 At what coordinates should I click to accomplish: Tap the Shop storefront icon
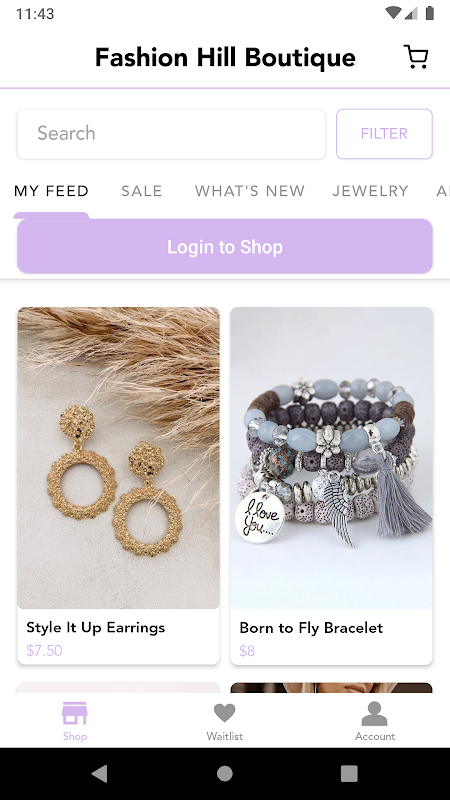tap(74, 713)
